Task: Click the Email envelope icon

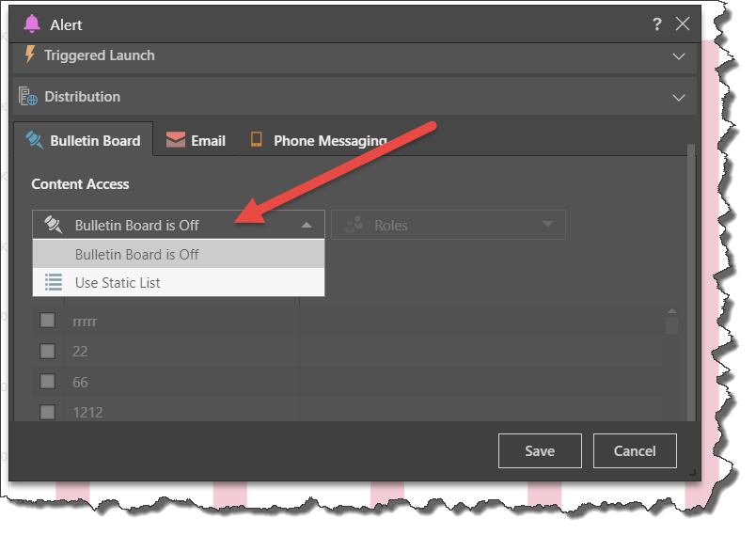Action: pyautogui.click(x=175, y=140)
